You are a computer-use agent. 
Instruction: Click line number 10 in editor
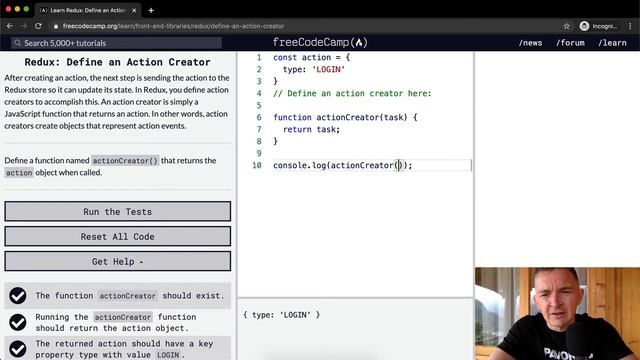click(x=257, y=165)
